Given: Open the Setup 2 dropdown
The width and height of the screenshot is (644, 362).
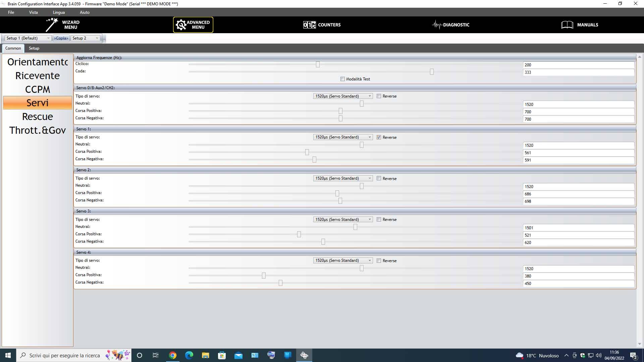Looking at the screenshot, I should pos(86,38).
